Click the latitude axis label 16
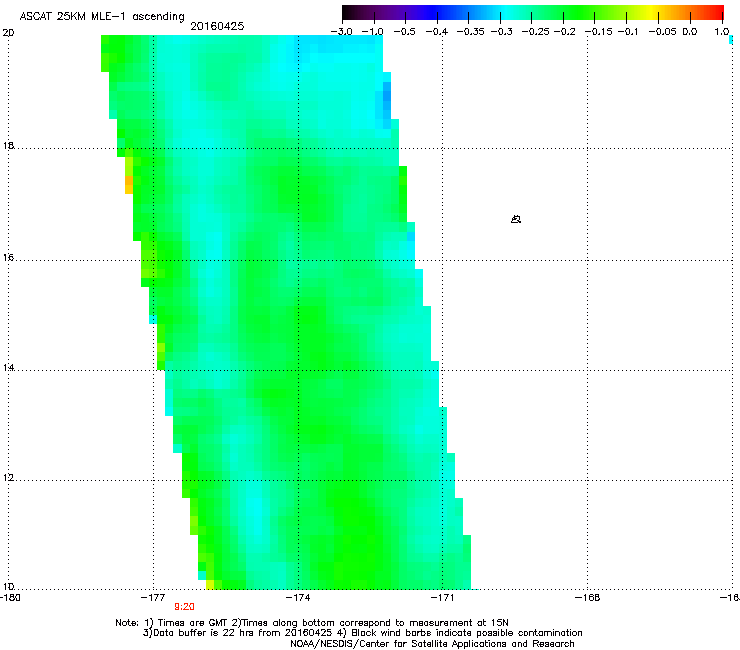This screenshot has width=740, height=650. (x=8, y=258)
